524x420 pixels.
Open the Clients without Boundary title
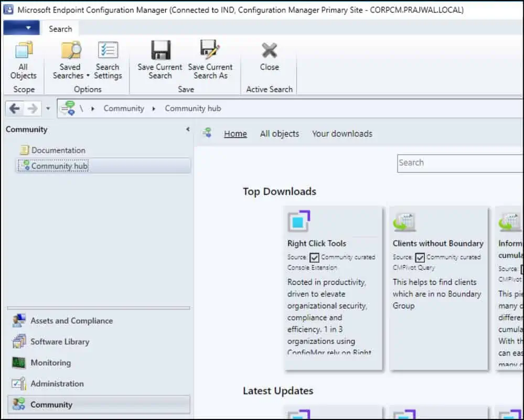coord(438,243)
